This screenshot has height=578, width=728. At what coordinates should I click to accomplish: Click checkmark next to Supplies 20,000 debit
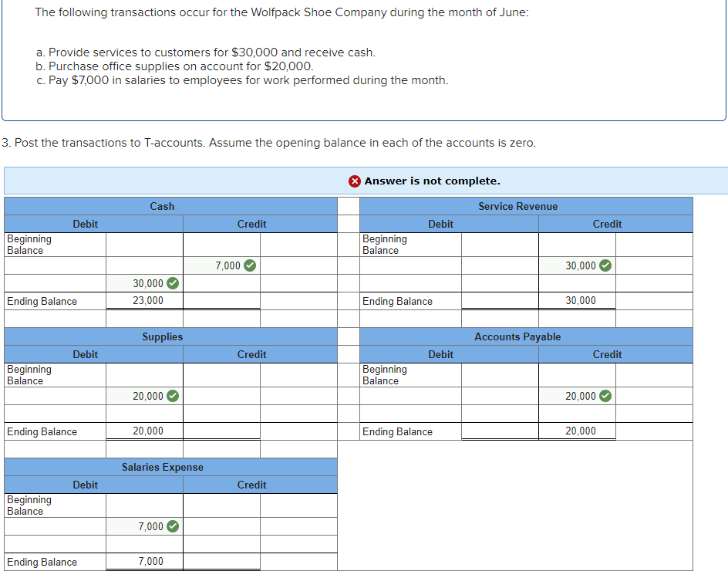click(x=173, y=396)
